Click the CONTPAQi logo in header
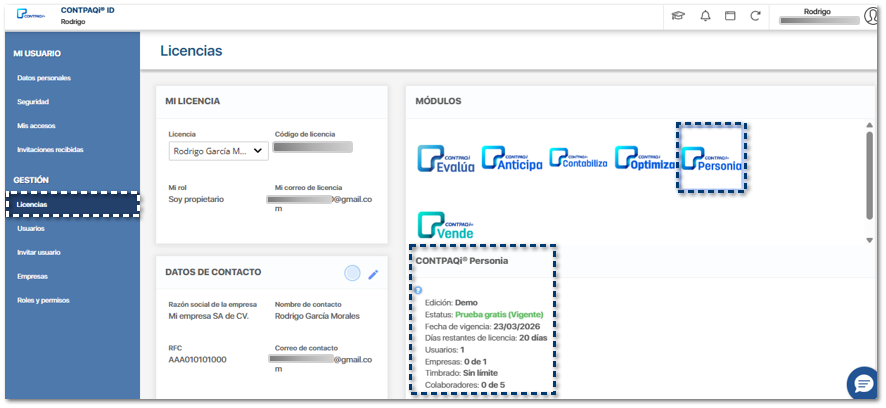Viewport: 886px width, 408px height. (x=30, y=14)
